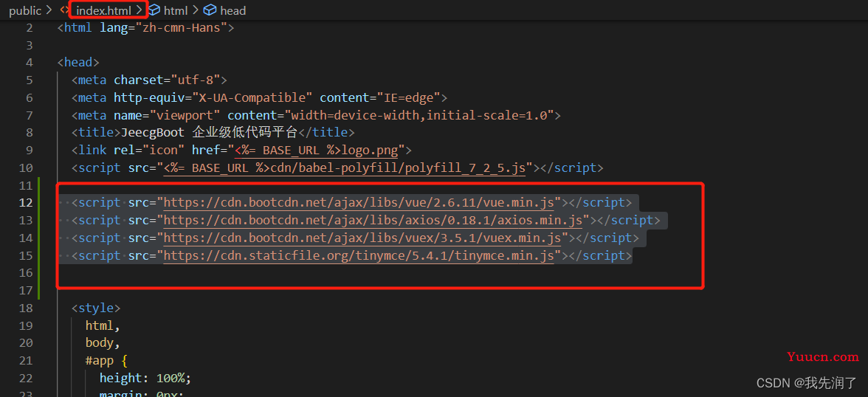Click the title text JeecgBoot 企业级低代码平台
The image size is (868, 397).
(x=210, y=133)
